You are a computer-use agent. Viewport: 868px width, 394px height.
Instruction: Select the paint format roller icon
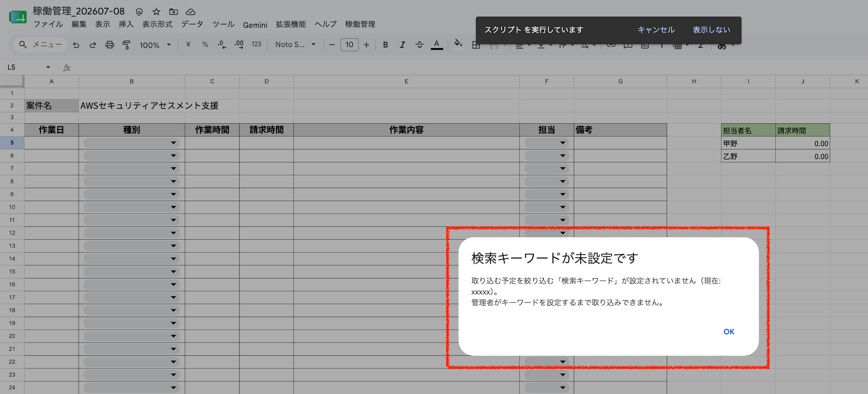126,45
